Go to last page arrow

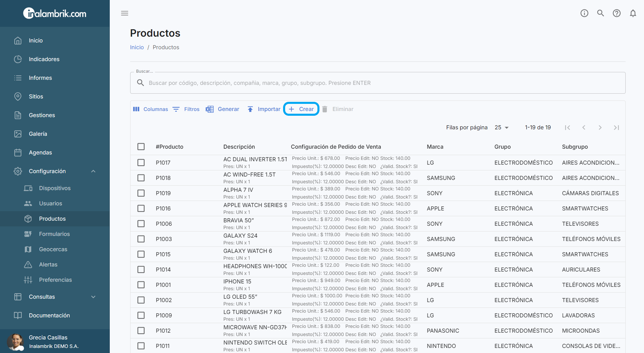pos(616,128)
